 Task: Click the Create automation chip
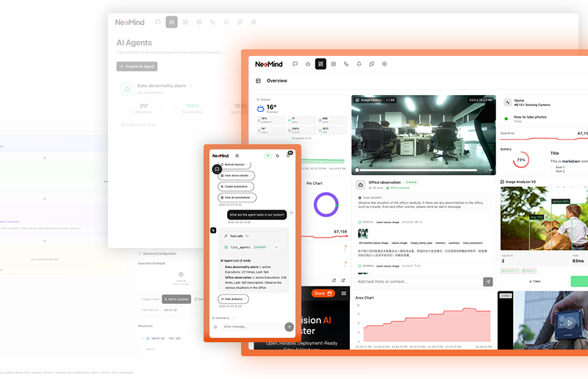(236, 186)
